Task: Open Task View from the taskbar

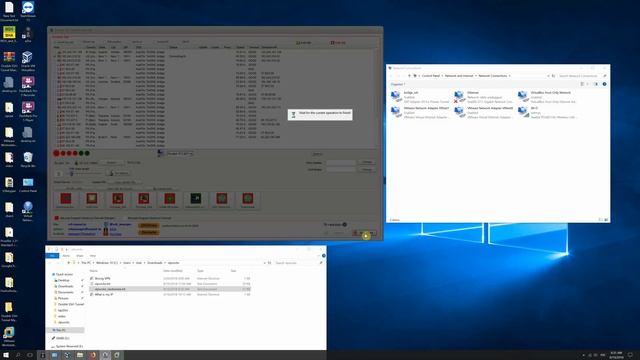Action: pyautogui.click(x=30, y=355)
